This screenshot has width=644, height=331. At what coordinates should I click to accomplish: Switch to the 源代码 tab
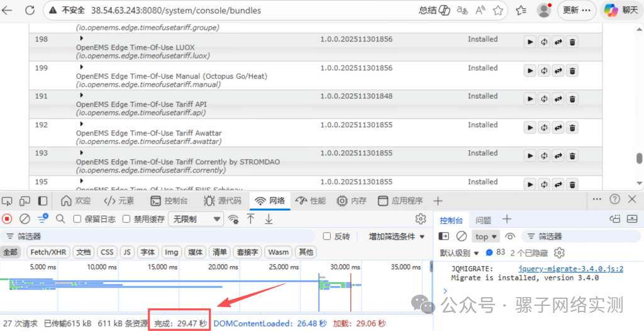click(x=222, y=201)
